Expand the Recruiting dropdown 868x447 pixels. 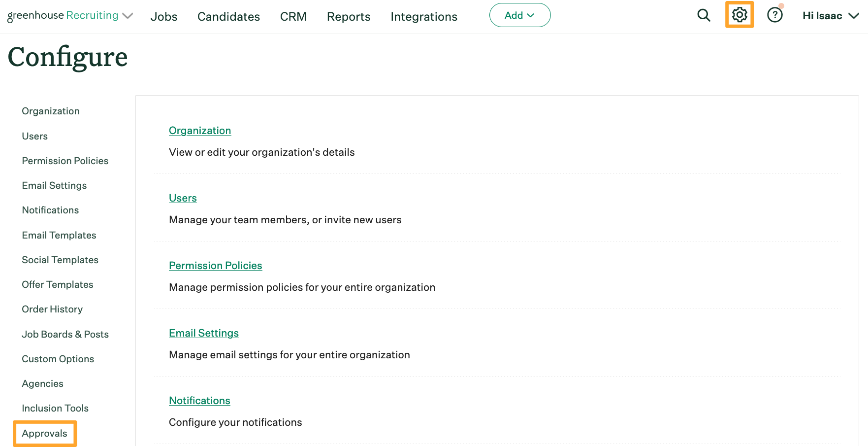pos(98,15)
